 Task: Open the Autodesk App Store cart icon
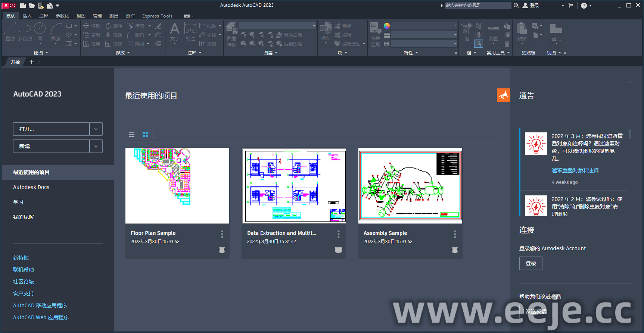[x=570, y=6]
